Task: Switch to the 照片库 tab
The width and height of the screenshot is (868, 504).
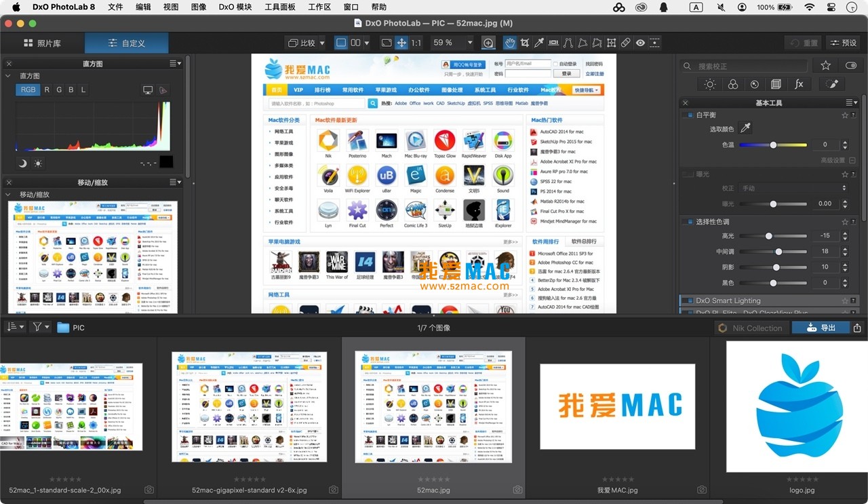Action: [x=42, y=43]
